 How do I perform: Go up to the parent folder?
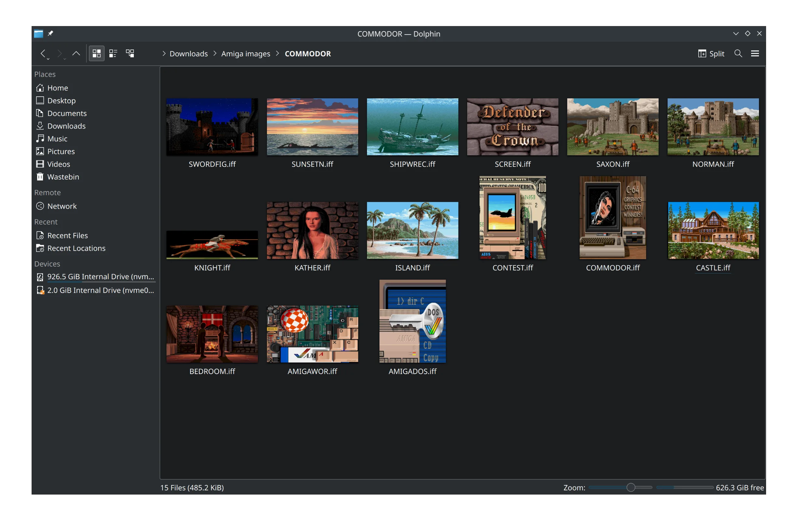click(76, 53)
